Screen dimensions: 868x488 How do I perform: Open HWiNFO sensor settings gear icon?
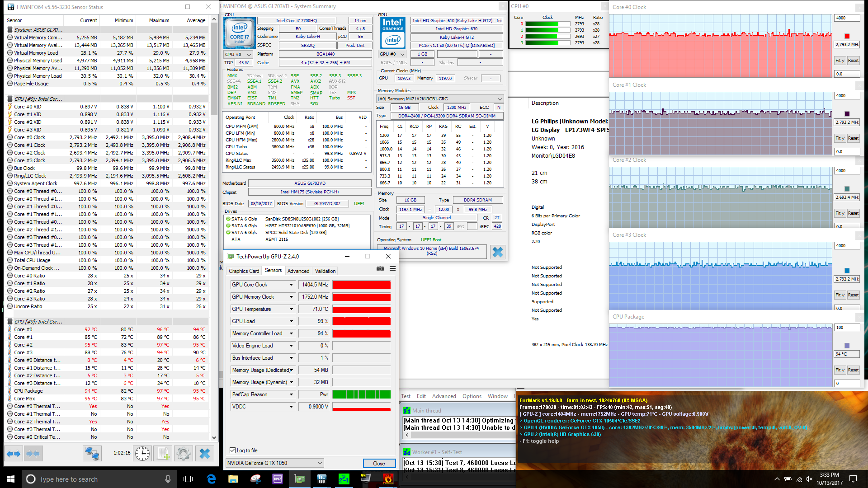point(184,453)
